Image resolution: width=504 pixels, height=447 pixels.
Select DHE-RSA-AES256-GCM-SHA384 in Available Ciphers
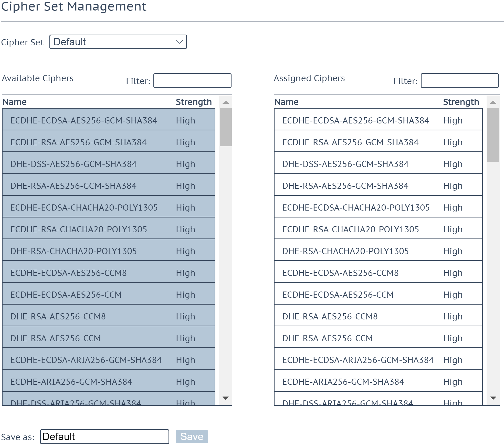point(109,185)
